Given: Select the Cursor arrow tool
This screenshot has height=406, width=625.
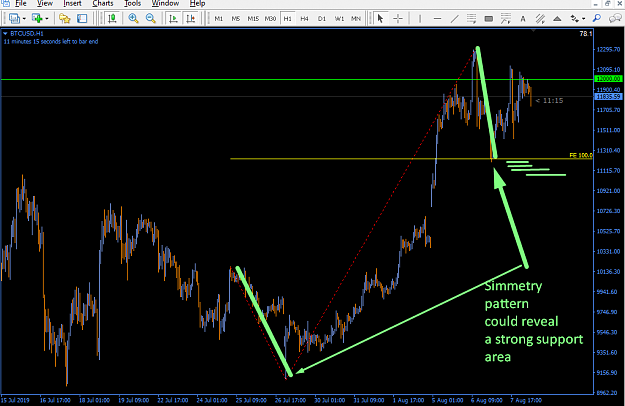Looking at the screenshot, I should click(x=380, y=18).
